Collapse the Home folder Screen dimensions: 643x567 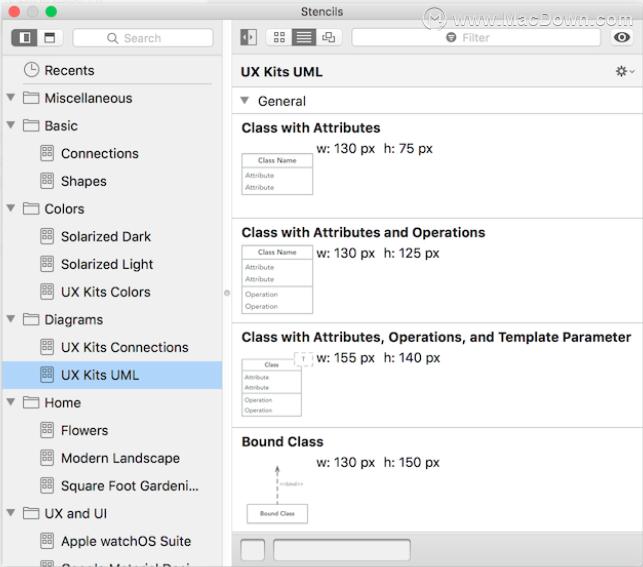[11, 402]
